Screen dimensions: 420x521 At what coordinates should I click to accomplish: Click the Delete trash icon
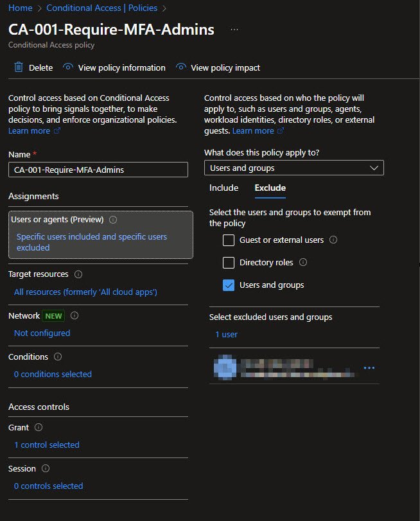click(x=19, y=67)
